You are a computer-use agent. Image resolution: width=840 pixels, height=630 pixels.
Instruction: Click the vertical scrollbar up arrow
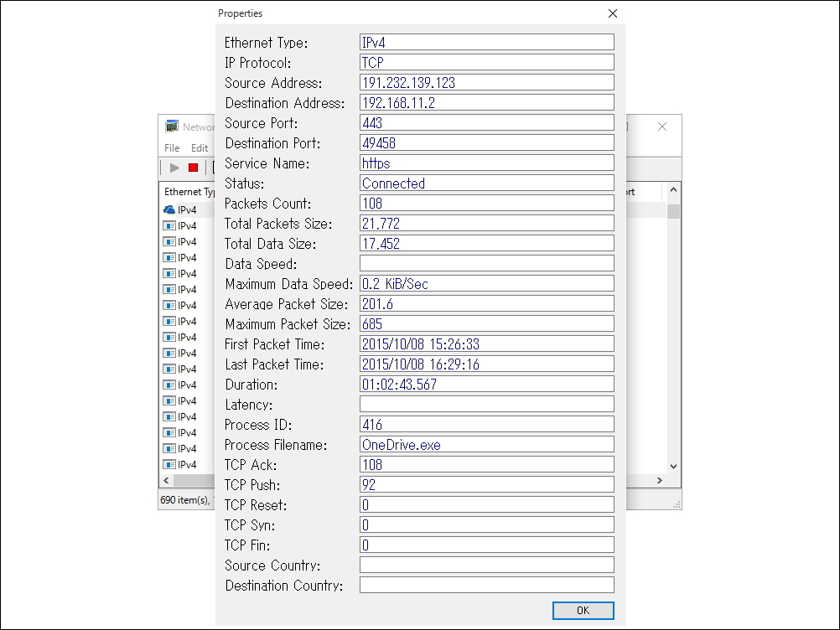click(x=672, y=192)
